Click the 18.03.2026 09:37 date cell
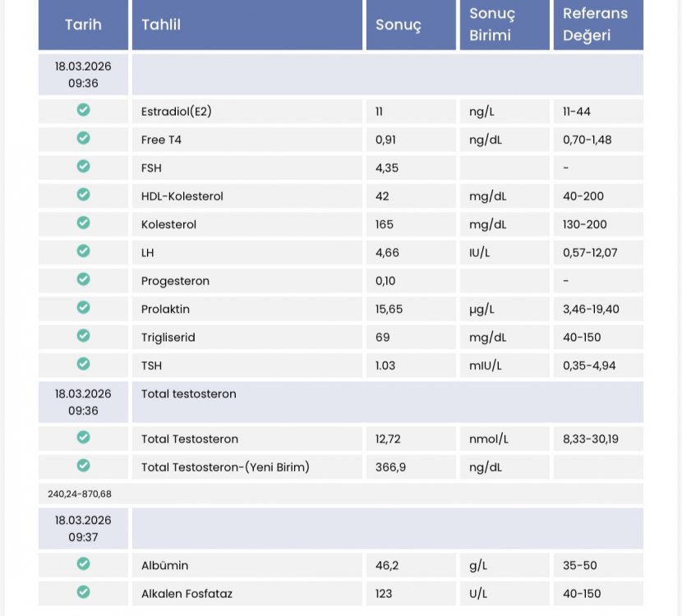682x616 pixels. 83,528
